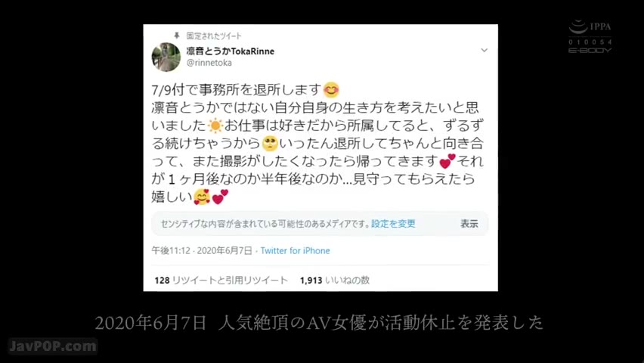Show sensitive media with 表示 button
This screenshot has height=363, width=644.
point(469,224)
